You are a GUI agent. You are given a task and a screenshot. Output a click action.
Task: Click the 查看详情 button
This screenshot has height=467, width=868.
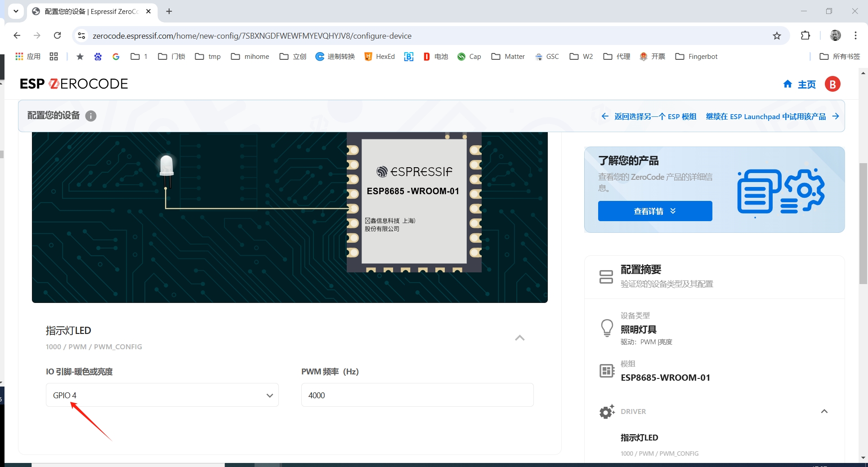pyautogui.click(x=655, y=211)
